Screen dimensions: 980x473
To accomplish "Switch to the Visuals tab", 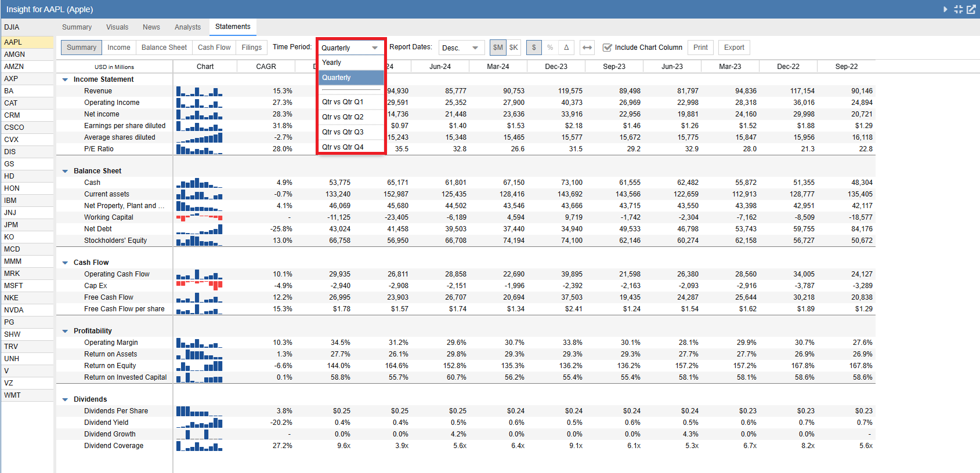I will pyautogui.click(x=117, y=27).
